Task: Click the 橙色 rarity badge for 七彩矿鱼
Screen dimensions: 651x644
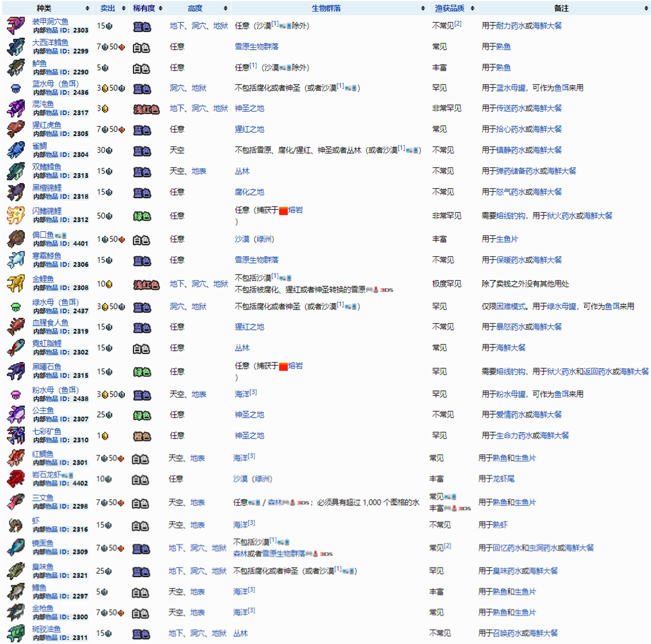Action: tap(141, 436)
